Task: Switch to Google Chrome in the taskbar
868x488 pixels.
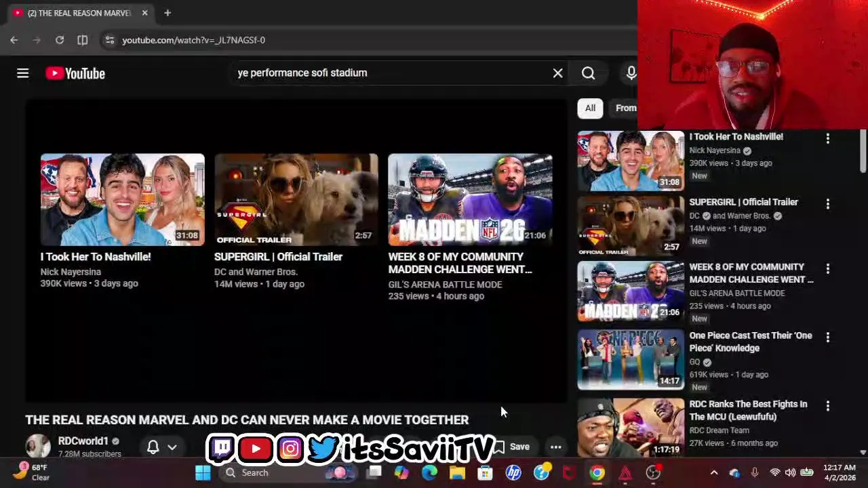Action: tap(597, 472)
